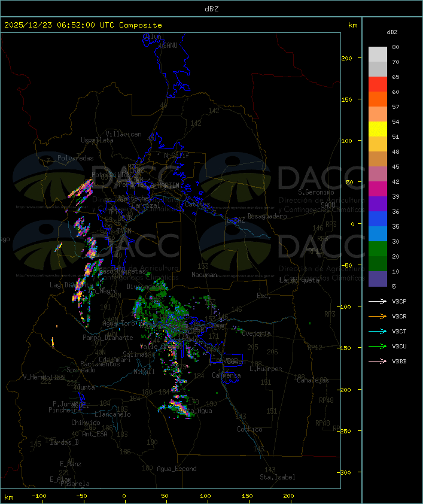Pick the dark orange swatch below 60
This screenshot has width=423, height=504.
[378, 99]
